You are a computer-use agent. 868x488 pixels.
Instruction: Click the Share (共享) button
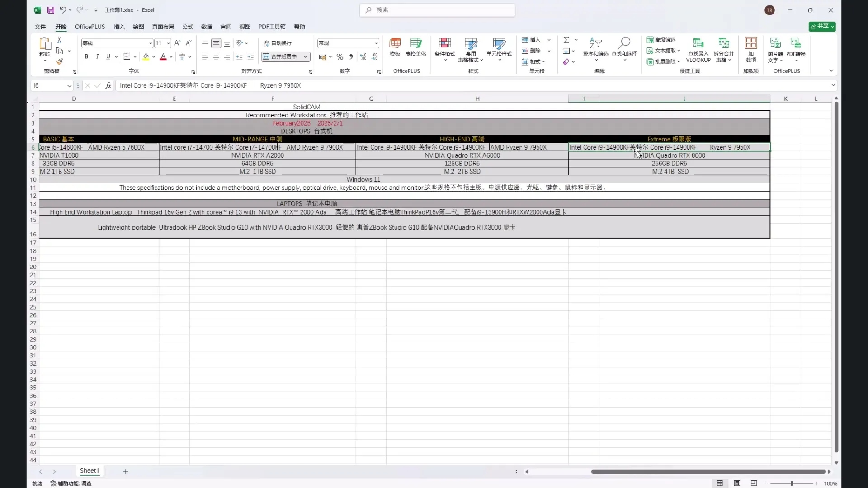tap(821, 26)
